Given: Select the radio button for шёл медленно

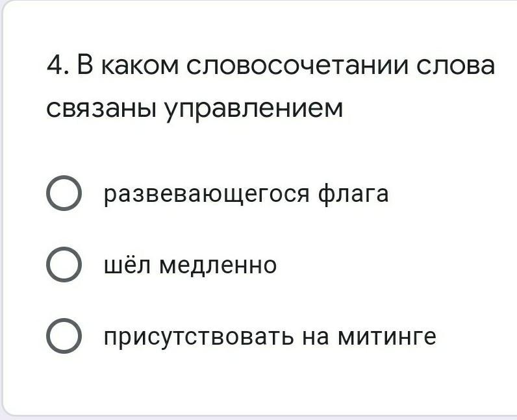Looking at the screenshot, I should tap(64, 264).
